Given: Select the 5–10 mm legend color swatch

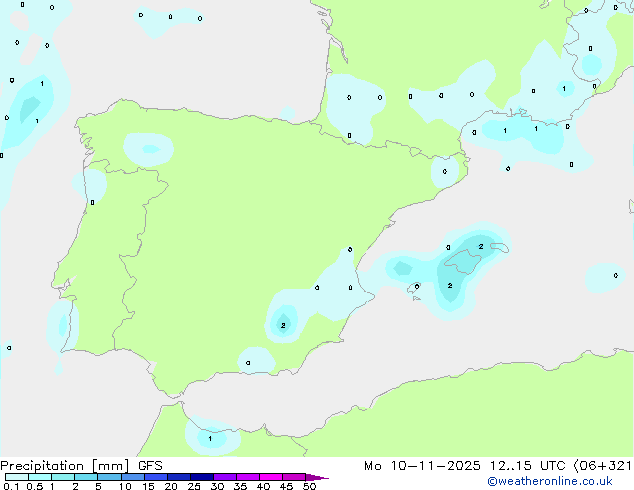Looking at the screenshot, I should pos(109,477).
